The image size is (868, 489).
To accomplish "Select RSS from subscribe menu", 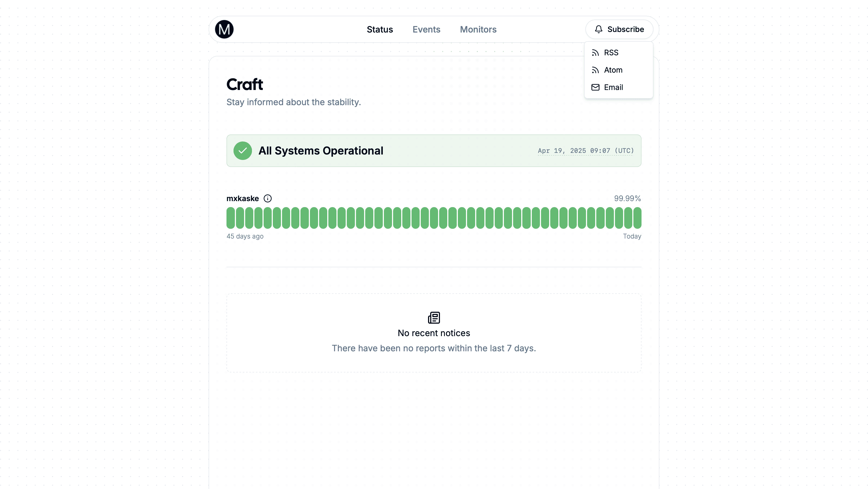I will [618, 53].
